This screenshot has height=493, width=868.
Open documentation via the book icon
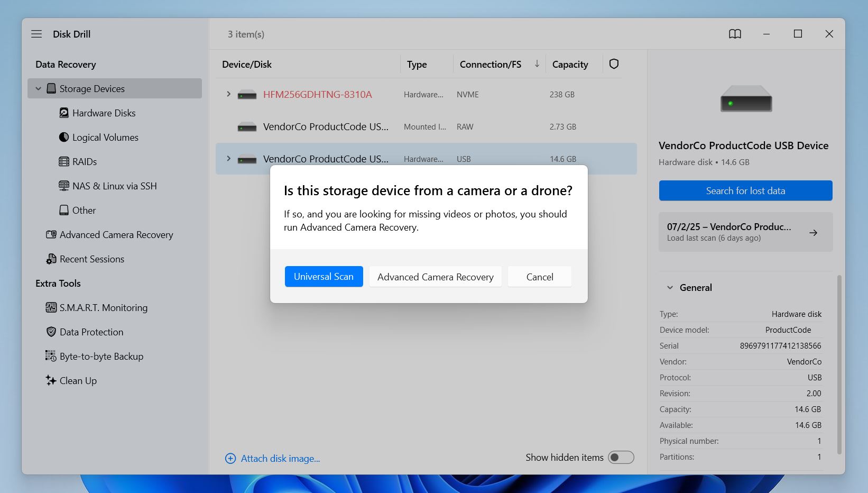735,33
